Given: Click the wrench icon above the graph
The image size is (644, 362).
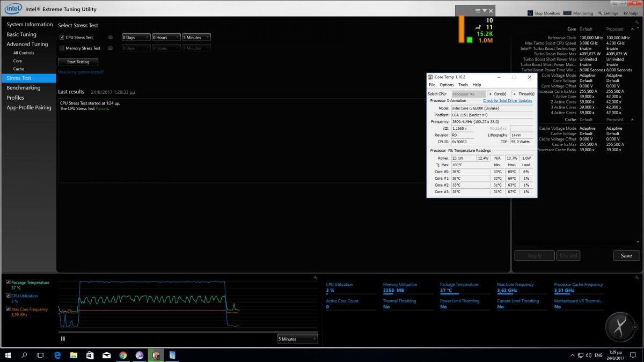Looking at the screenshot, I should [x=316, y=277].
